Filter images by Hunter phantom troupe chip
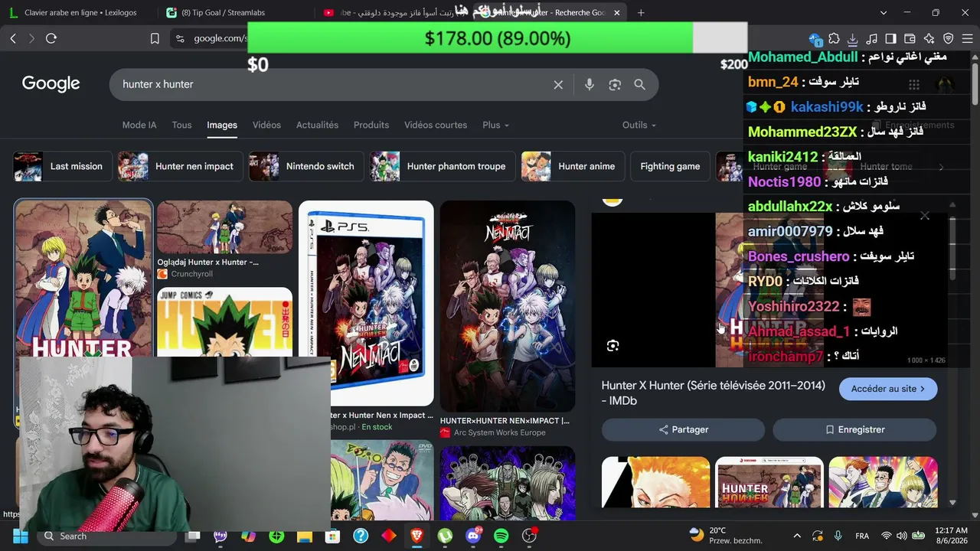The width and height of the screenshot is (980, 551). point(442,166)
